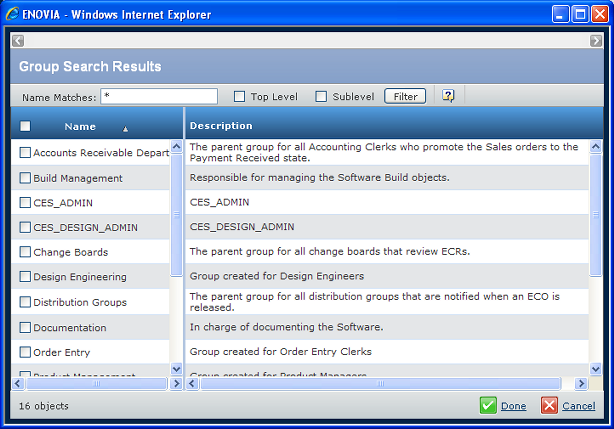Toggle the Sublevel checkbox

pos(321,97)
